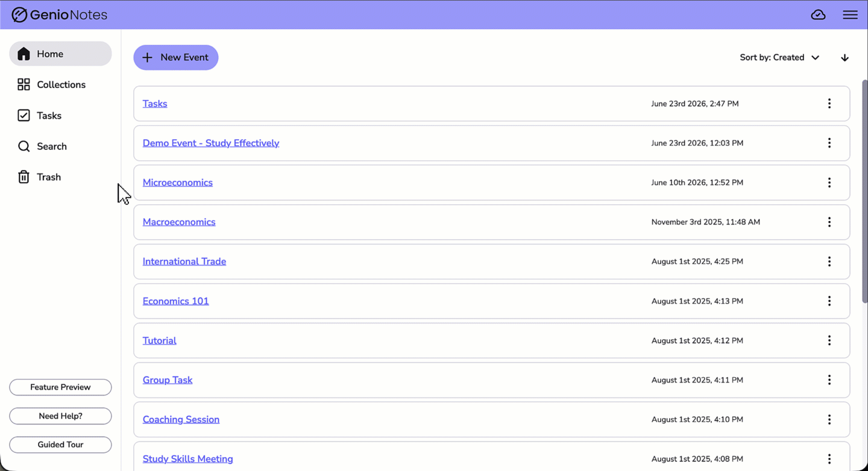Image resolution: width=868 pixels, height=471 pixels.
Task: Click date August 1st 2025, 4:10 PM
Action: tap(697, 419)
